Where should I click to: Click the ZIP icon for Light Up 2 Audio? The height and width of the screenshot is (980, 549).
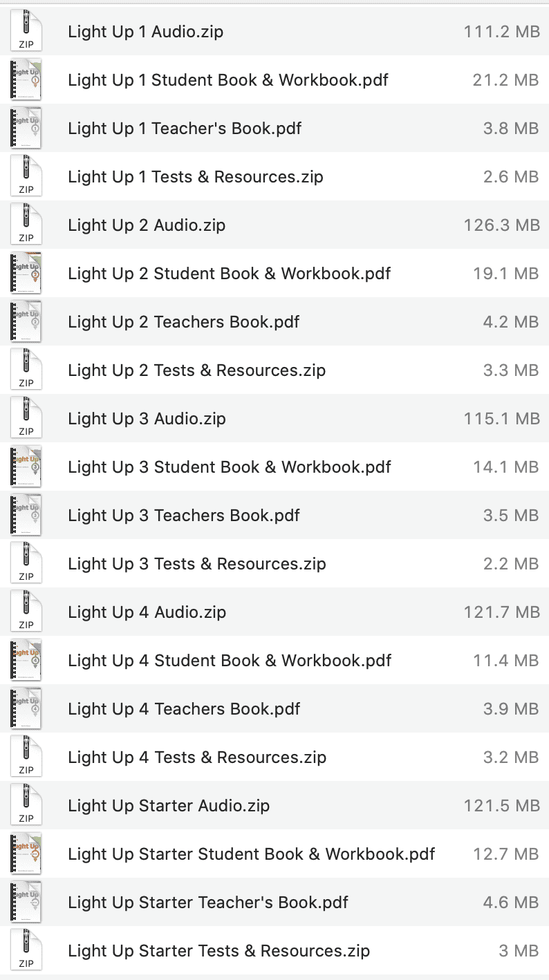click(x=25, y=225)
